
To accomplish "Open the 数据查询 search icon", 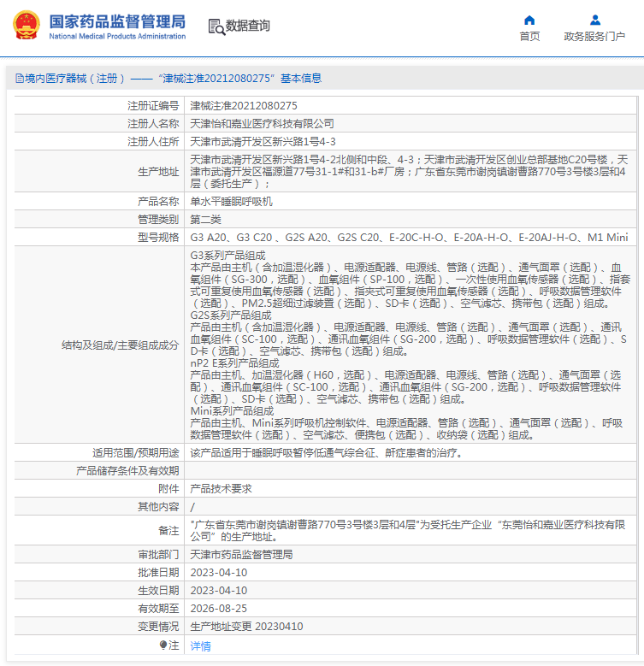I will click(216, 27).
